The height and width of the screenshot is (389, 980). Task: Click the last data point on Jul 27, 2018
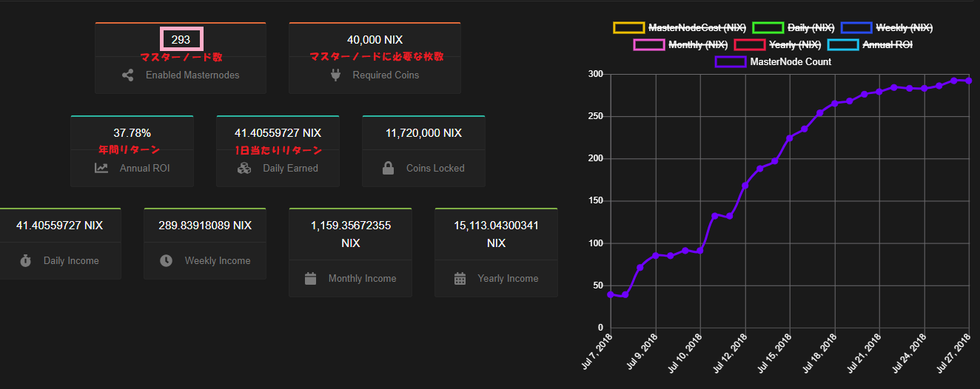pos(969,81)
